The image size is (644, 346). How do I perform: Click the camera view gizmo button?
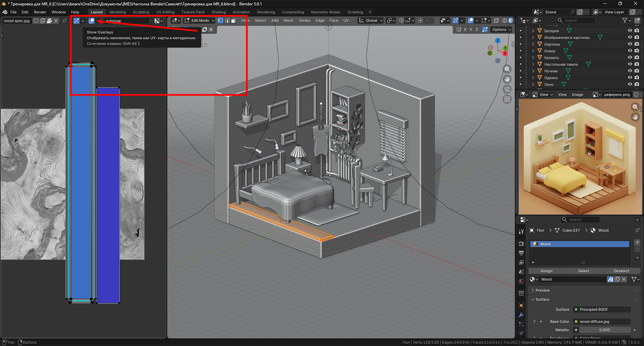(x=507, y=89)
